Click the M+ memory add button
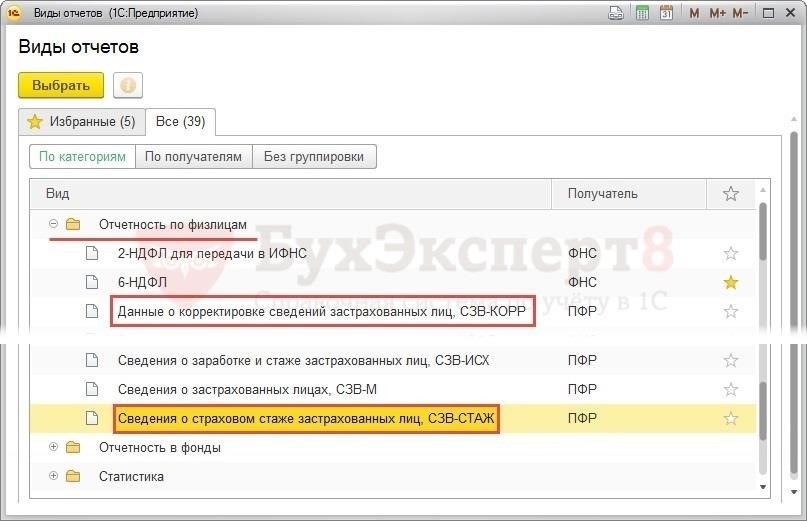The width and height of the screenshot is (807, 530). (x=717, y=13)
